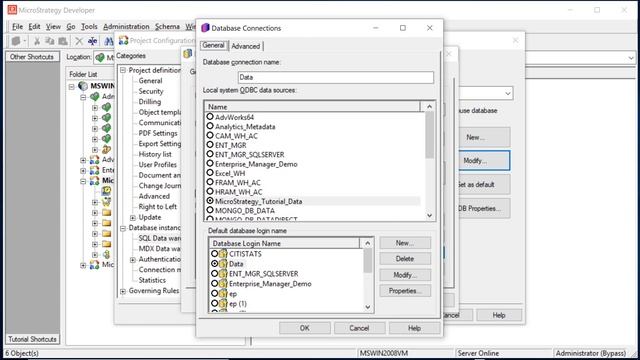Click Copy toolbar icon
640x360 pixels.
coord(49,41)
